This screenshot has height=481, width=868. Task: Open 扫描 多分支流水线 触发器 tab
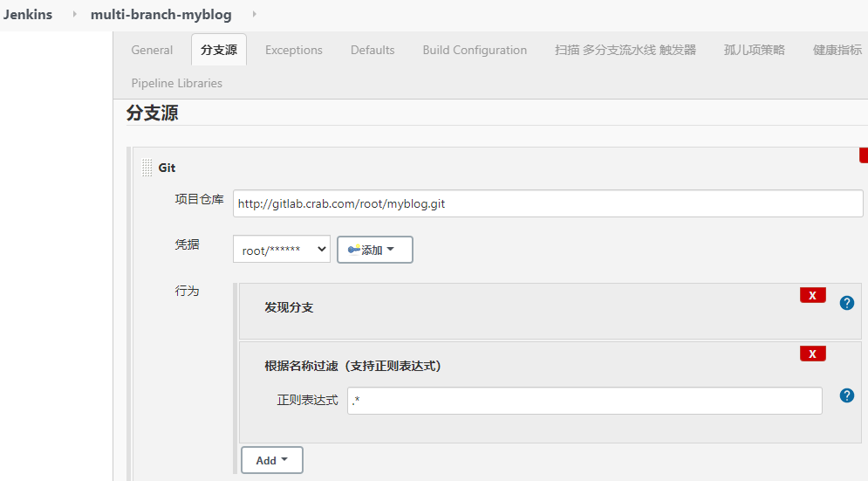[625, 50]
